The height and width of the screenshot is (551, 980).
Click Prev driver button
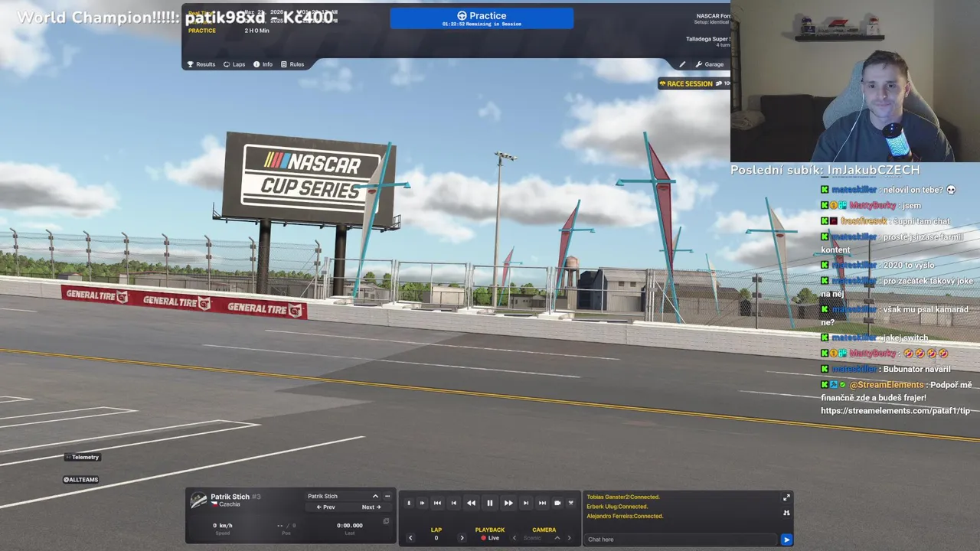pyautogui.click(x=326, y=507)
